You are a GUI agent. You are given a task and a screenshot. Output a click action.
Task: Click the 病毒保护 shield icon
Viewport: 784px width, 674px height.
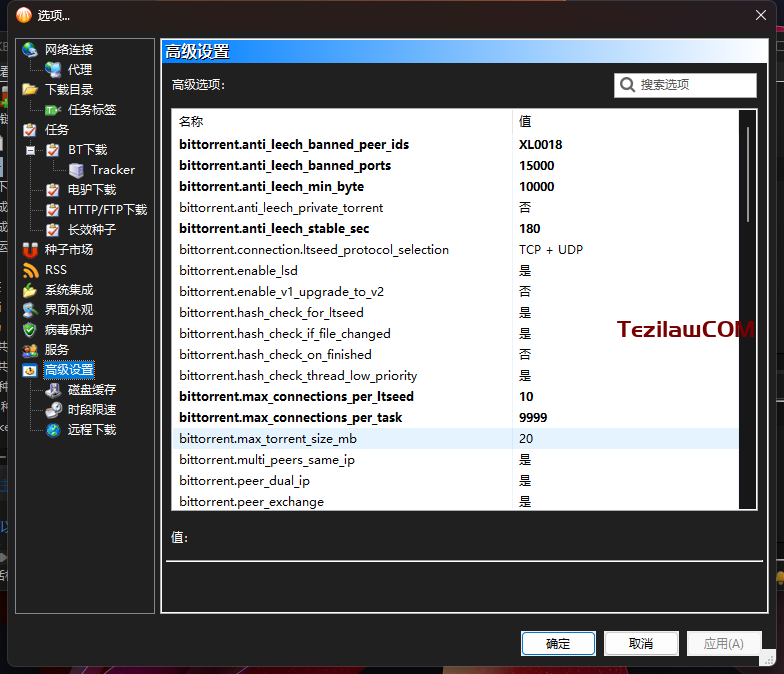tap(30, 330)
